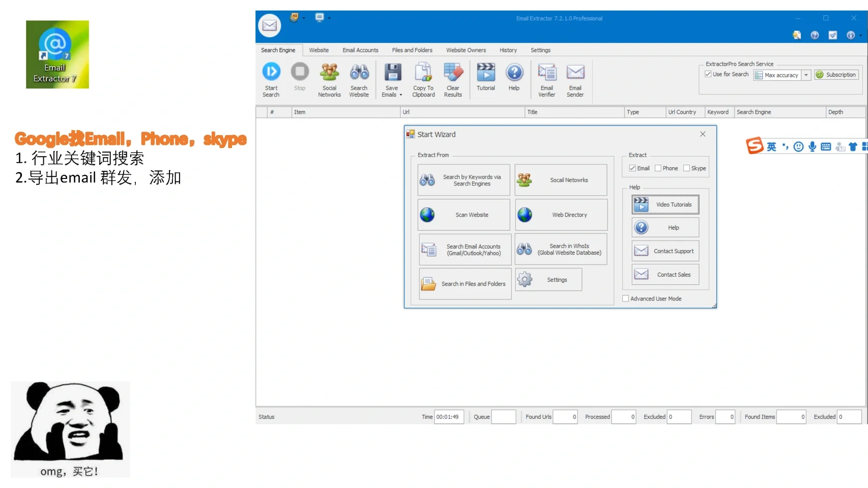The height and width of the screenshot is (488, 868).
Task: Toggle the Use for Search checkbox
Action: (x=708, y=74)
